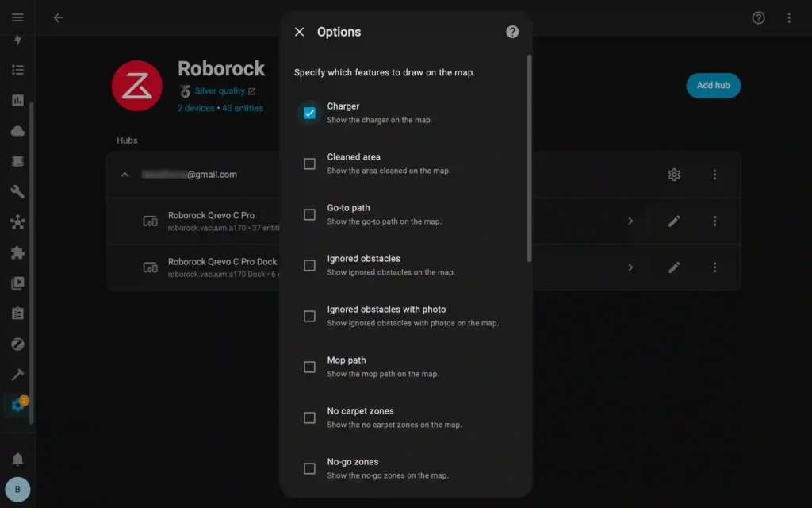
Task: Open the cloud icon in the sidebar
Action: coord(17,130)
